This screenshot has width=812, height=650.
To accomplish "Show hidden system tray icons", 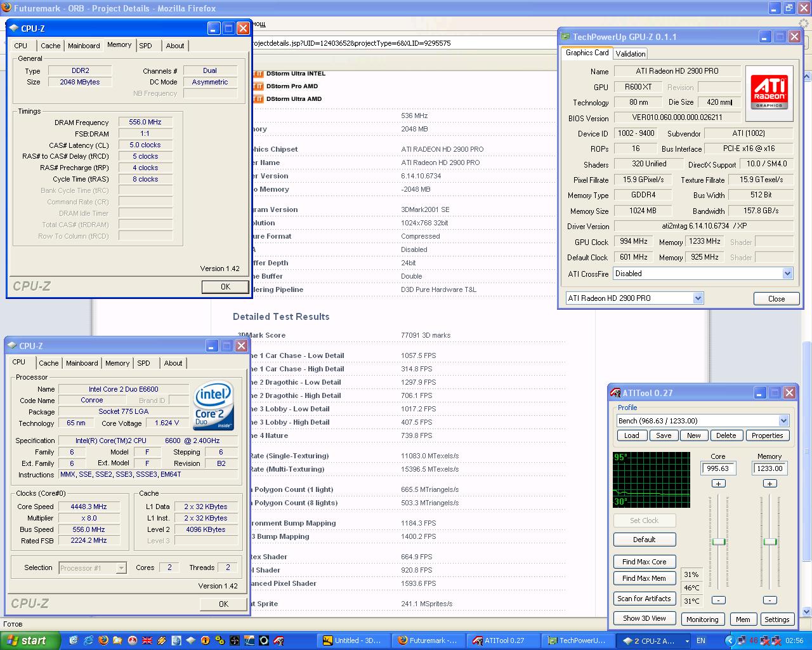I will [730, 640].
